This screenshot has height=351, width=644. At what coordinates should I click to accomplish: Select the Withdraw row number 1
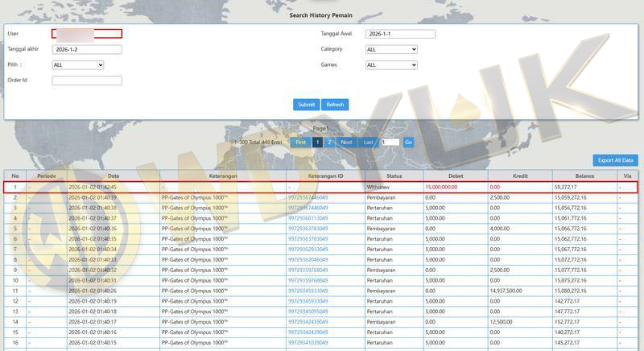(x=14, y=187)
